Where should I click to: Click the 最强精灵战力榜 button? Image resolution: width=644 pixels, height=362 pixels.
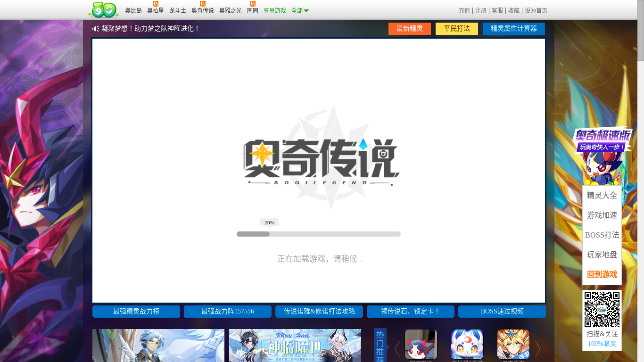tap(136, 312)
